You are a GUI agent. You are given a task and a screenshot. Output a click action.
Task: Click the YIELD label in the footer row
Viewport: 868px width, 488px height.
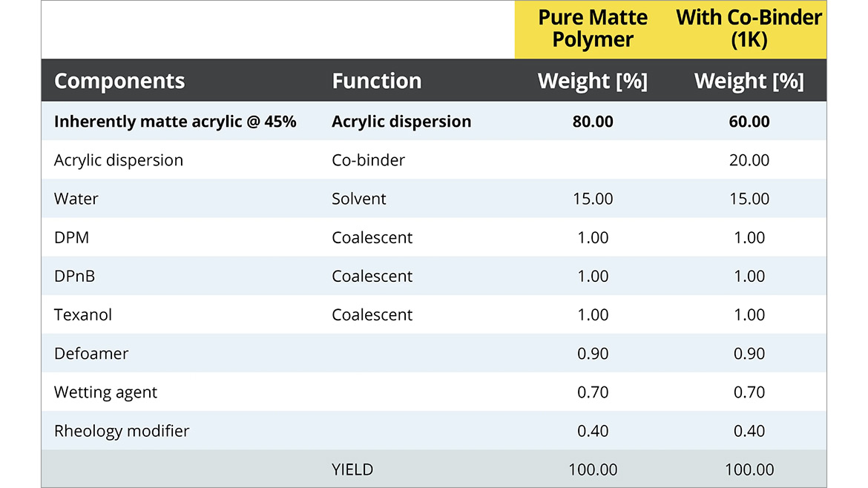pyautogui.click(x=352, y=469)
